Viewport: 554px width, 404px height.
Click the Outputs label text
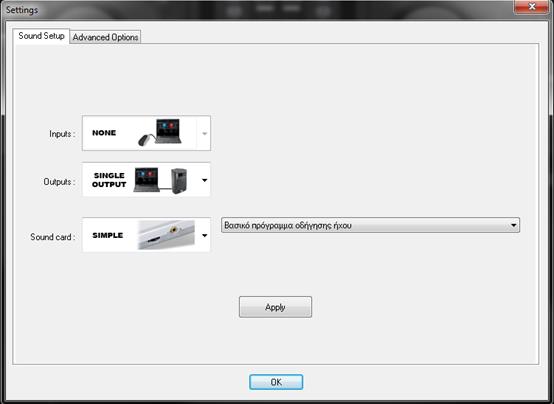[59, 182]
